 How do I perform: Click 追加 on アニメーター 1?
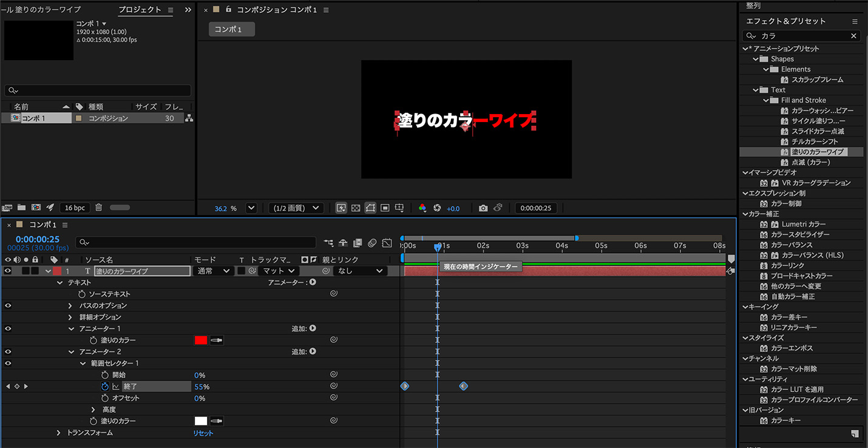coord(312,328)
